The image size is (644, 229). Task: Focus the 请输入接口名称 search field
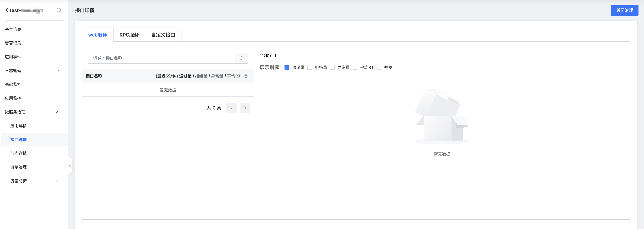161,58
